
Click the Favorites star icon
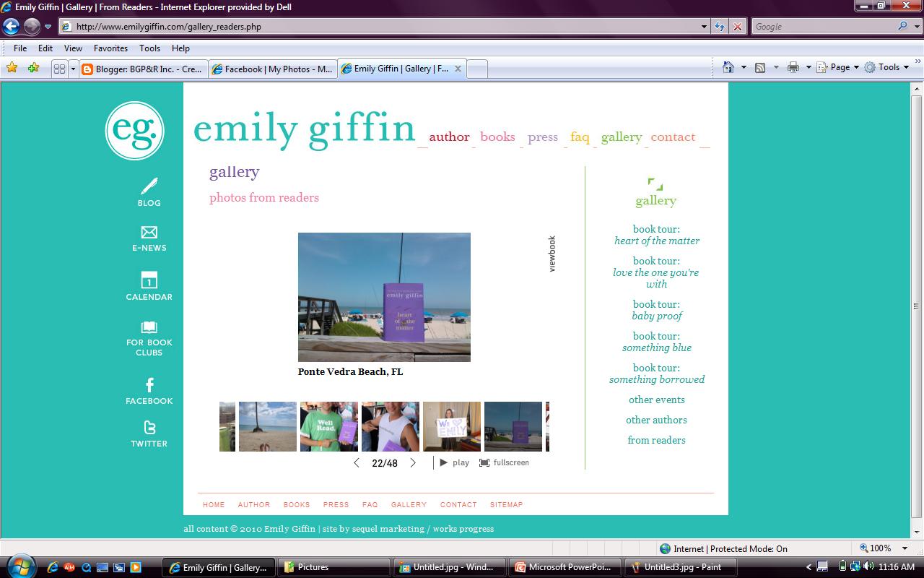pyautogui.click(x=12, y=68)
